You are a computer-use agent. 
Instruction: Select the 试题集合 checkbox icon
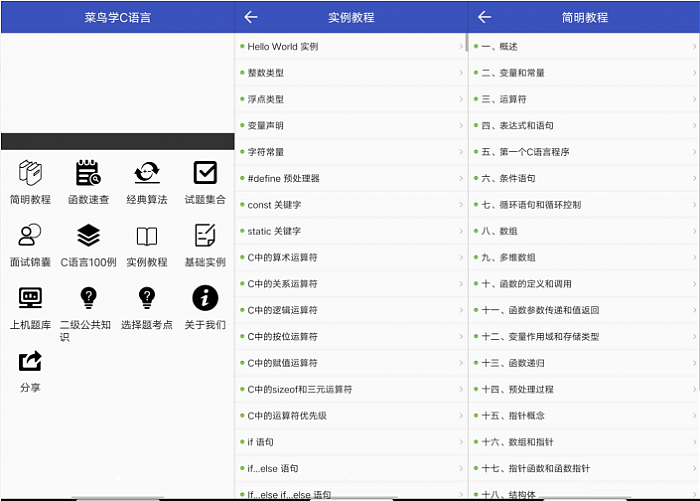point(205,173)
